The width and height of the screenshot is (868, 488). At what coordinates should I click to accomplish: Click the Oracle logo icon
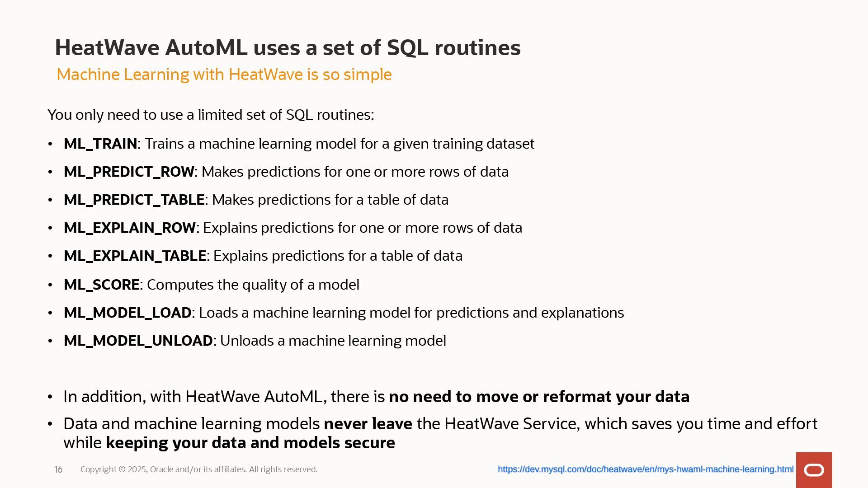[x=814, y=470]
